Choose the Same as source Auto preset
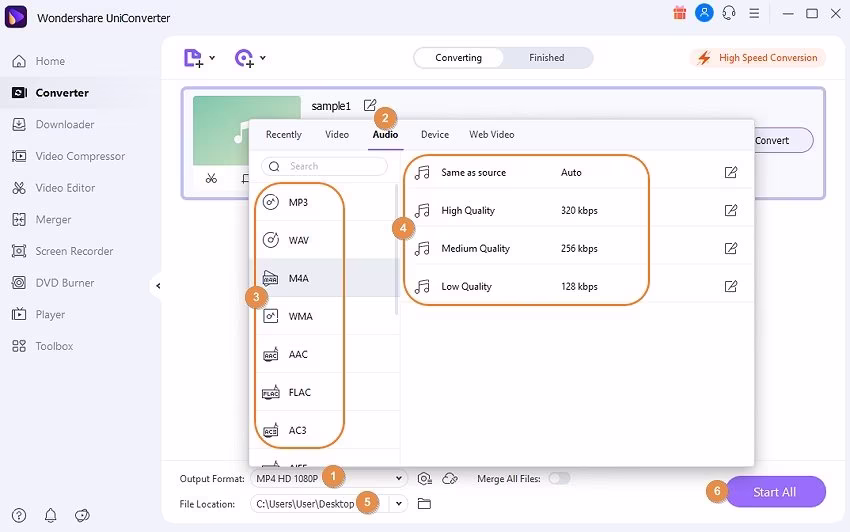 (578, 172)
